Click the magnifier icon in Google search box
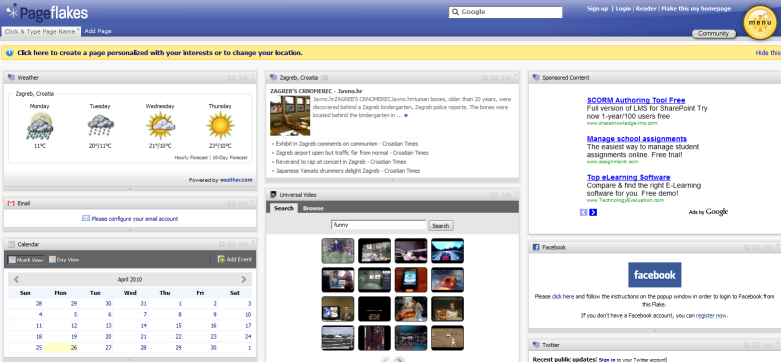 [455, 12]
